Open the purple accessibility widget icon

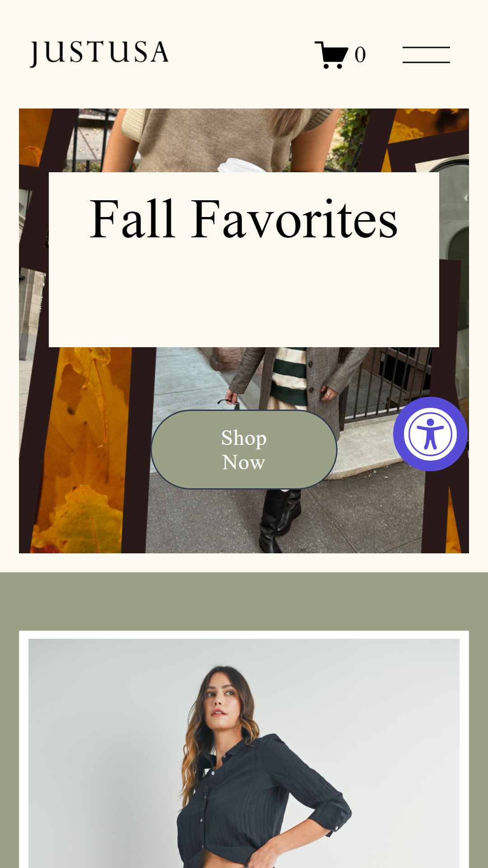click(x=430, y=434)
